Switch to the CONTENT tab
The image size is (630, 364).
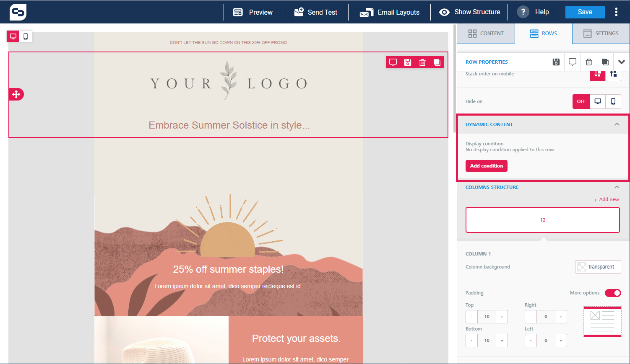486,34
